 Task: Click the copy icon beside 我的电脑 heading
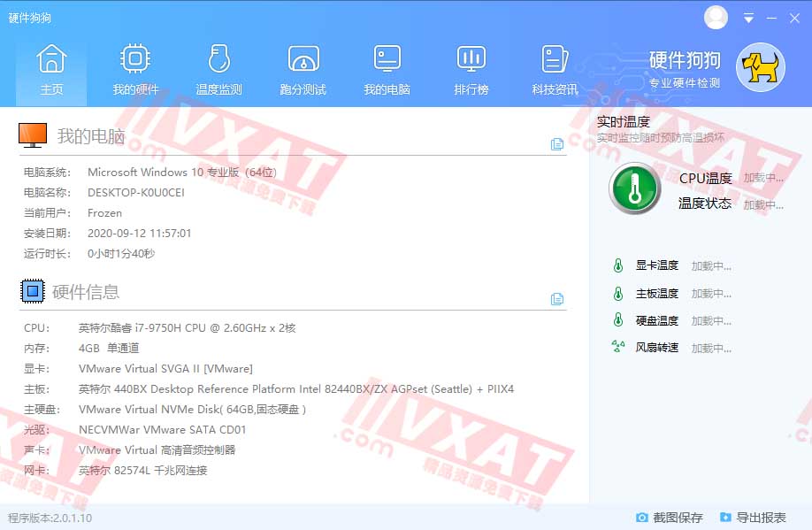pos(558,142)
